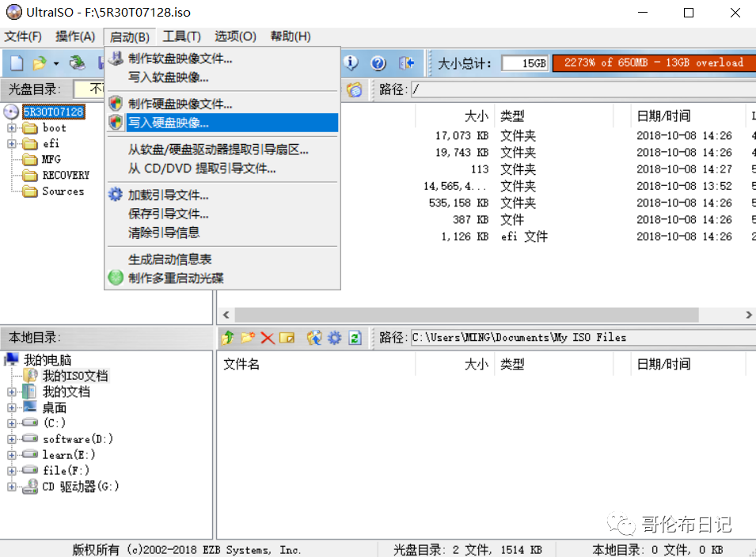Expand the CD 驱动器(G:) node
This screenshot has width=756, height=557.
point(12,487)
